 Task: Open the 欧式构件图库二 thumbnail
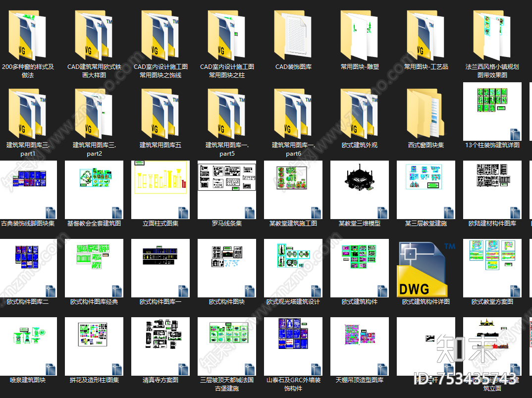click(x=28, y=268)
